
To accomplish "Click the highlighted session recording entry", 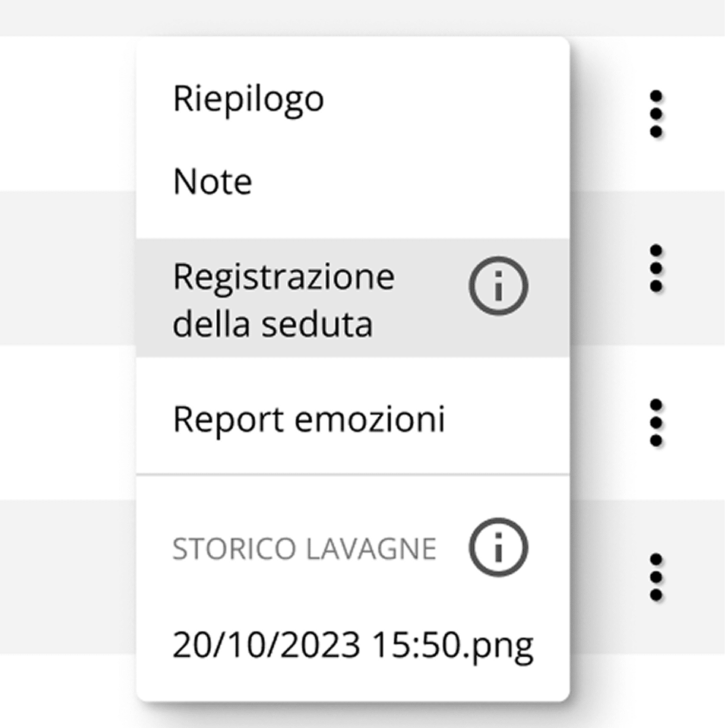I will click(284, 299).
